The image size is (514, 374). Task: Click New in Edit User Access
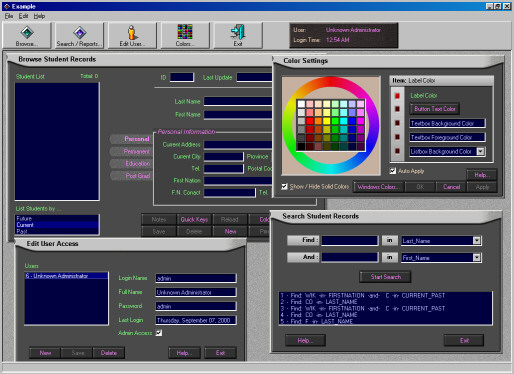tap(45, 353)
